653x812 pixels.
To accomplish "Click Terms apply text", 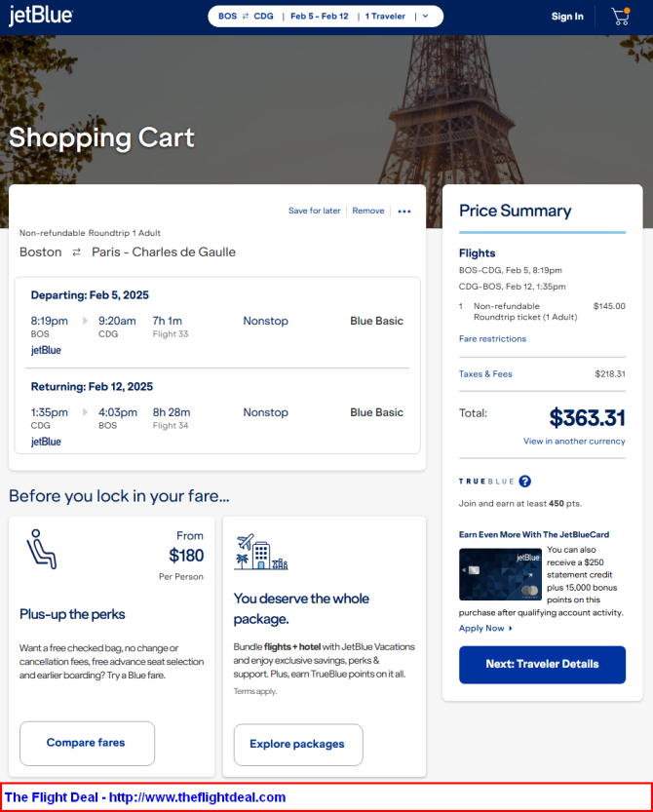I will 255,691.
